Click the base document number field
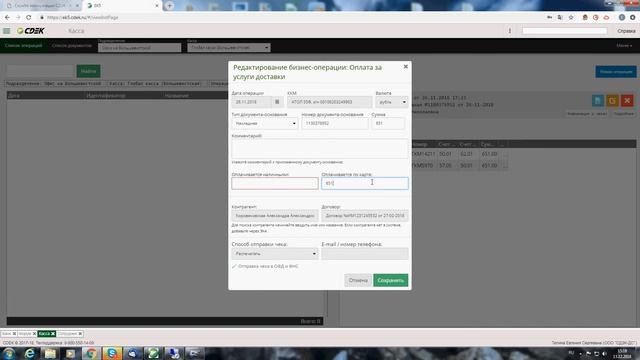Screen dimensions: 640x360 335,123
